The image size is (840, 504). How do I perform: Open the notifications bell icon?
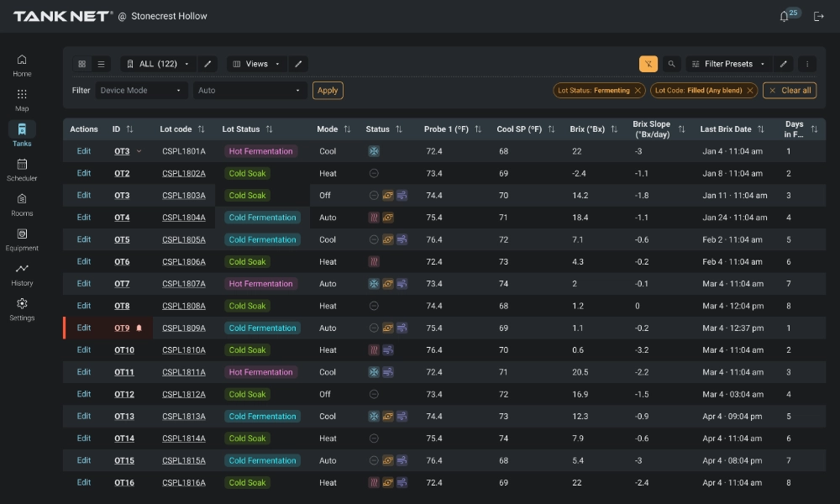click(785, 17)
